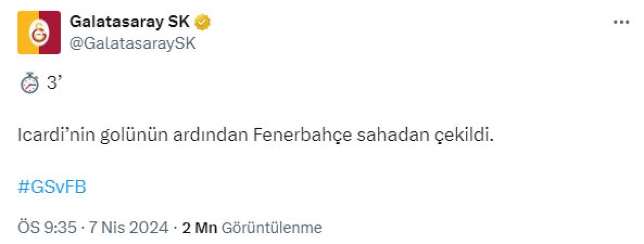Visit the @GalatasaraySK handle link
This screenshot has height=244, width=644.
coord(133,43)
